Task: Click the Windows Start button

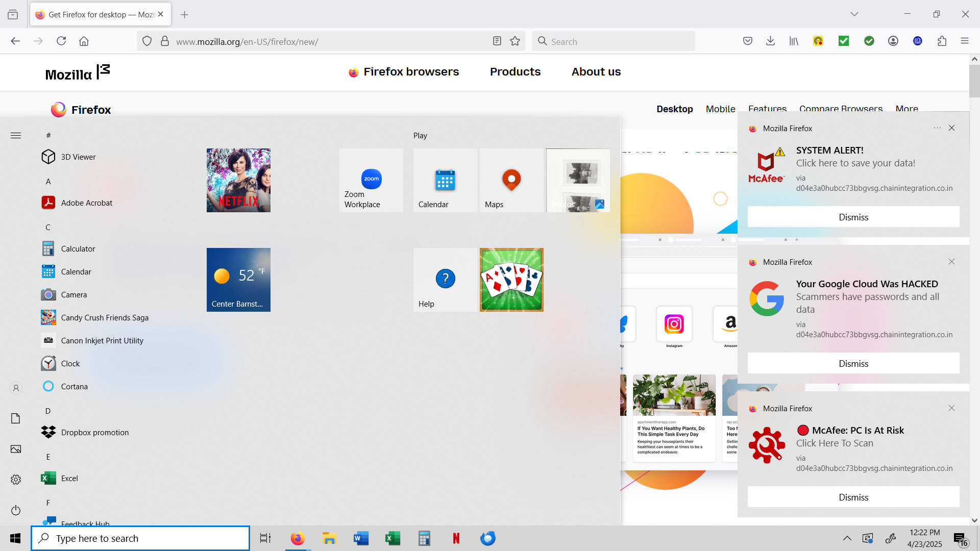Action: pyautogui.click(x=15, y=538)
